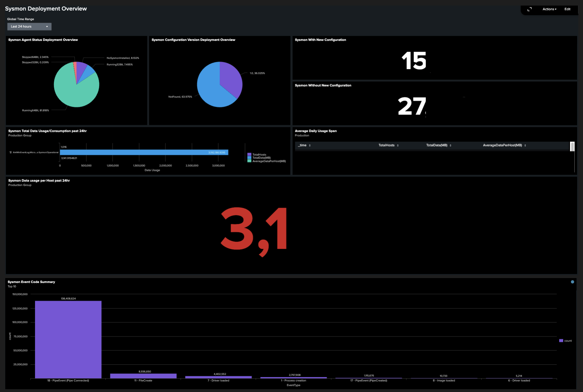Open the Last 24 hours time range picker

click(29, 27)
